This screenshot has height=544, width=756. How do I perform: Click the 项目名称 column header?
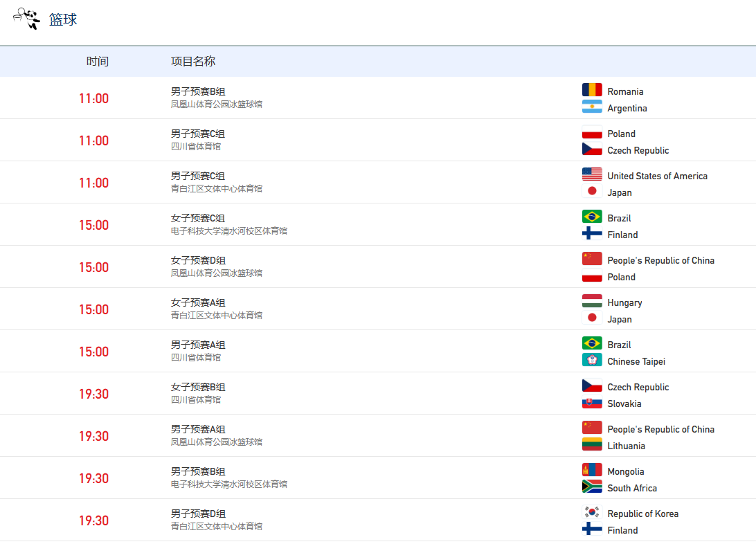pos(193,62)
